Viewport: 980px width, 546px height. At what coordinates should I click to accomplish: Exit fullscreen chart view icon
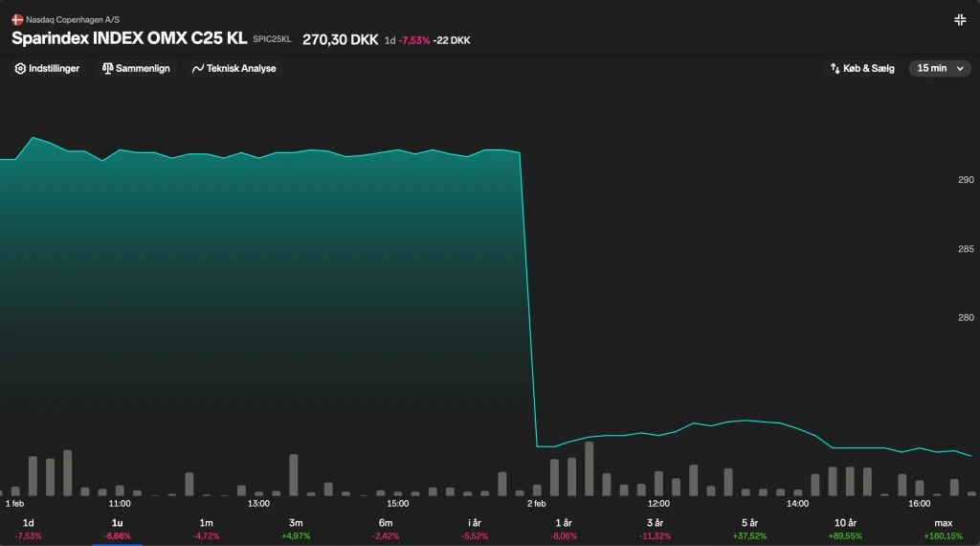pos(960,20)
